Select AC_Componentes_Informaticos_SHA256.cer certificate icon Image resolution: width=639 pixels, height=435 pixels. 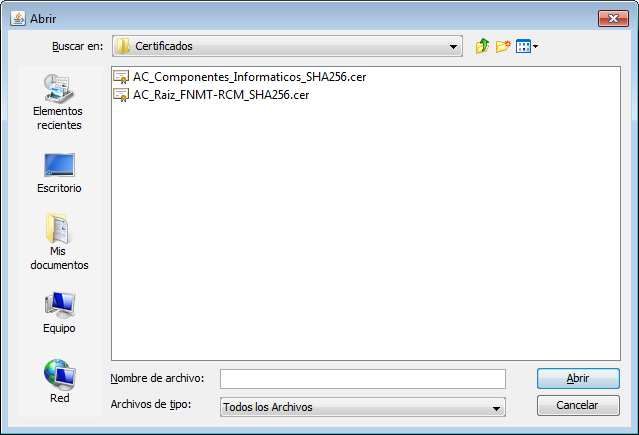[x=121, y=77]
